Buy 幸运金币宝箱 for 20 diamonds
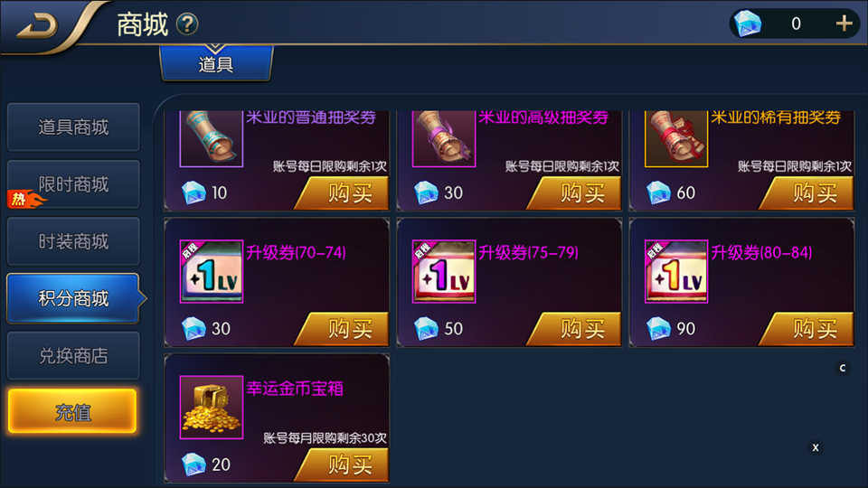 [344, 465]
